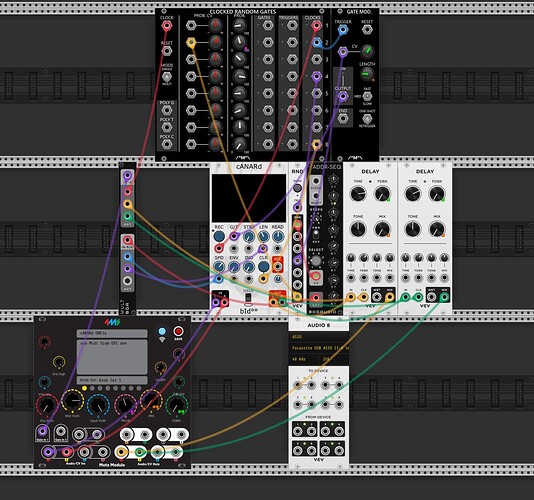This screenshot has height=500, width=534.
Task: Click the Gate Mod RESET input jack
Action: [x=367, y=30]
